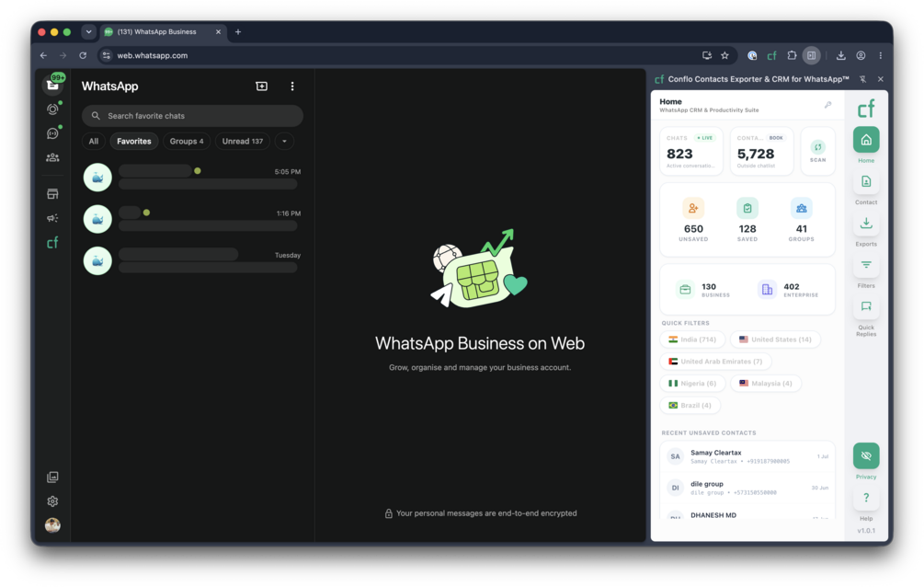Open the Contact section in Conflo nav
This screenshot has height=587, width=924.
[x=866, y=187]
